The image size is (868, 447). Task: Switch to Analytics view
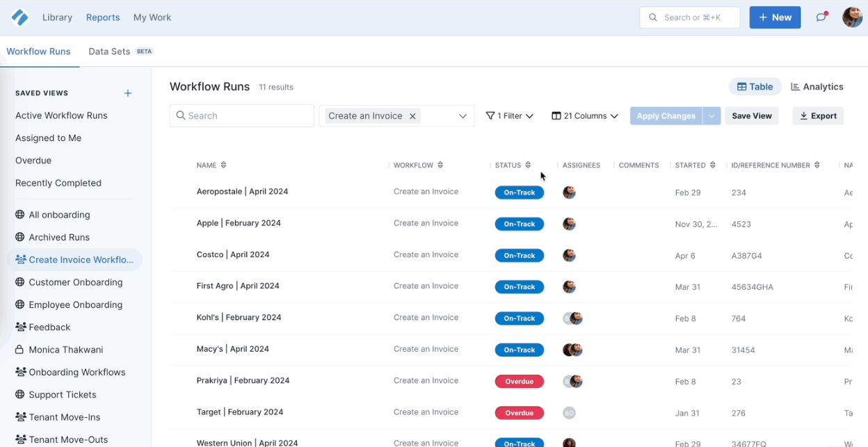817,87
